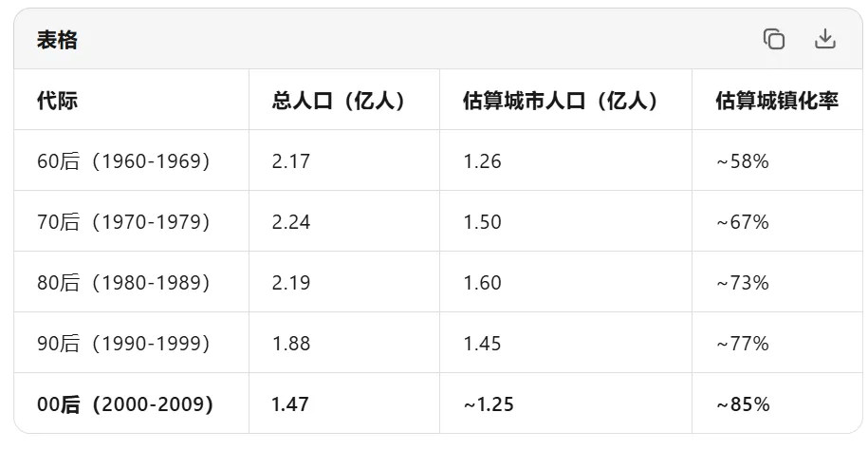Click the ~73% urbanization rate cell

tap(743, 283)
